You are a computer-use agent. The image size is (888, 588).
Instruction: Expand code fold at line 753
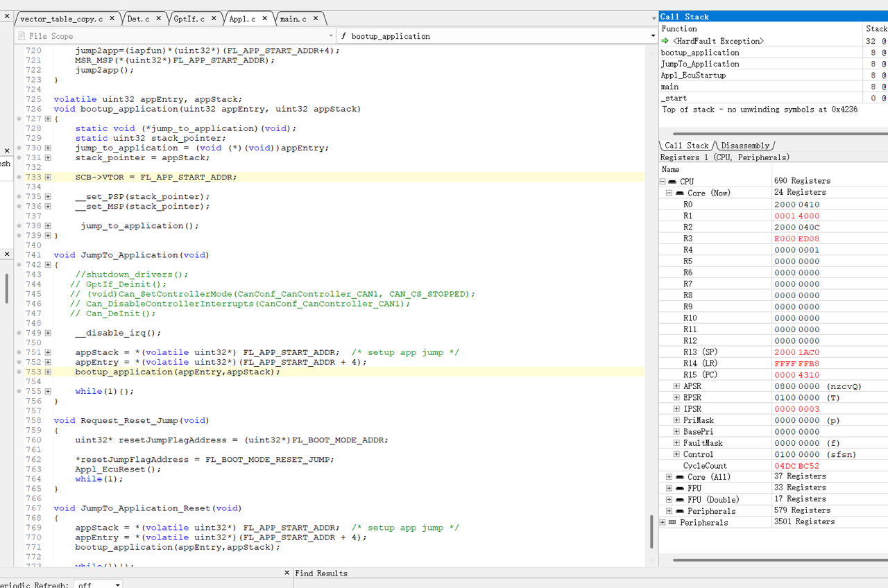click(x=48, y=372)
